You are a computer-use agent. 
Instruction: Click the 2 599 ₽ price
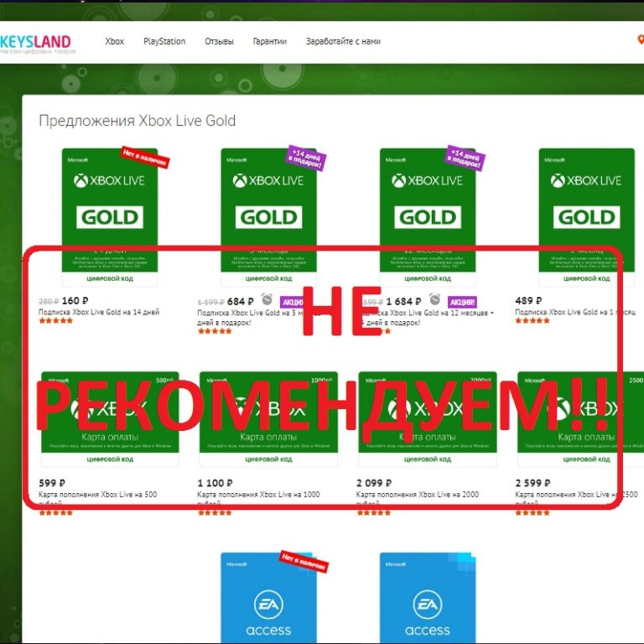[533, 483]
